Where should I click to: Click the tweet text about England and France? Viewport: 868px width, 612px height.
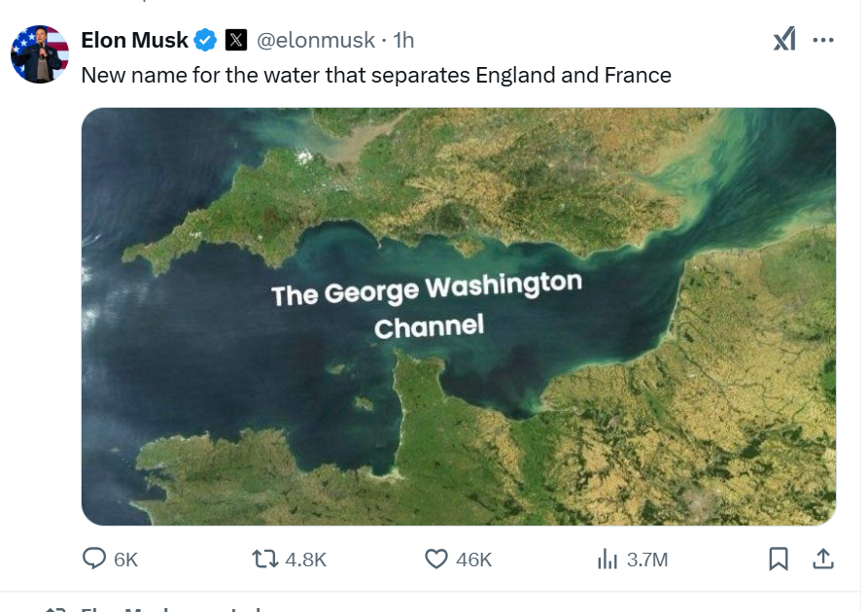click(x=376, y=75)
